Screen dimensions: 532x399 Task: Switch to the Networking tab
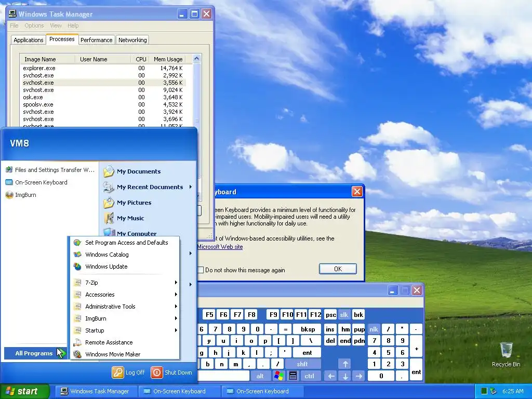(132, 40)
